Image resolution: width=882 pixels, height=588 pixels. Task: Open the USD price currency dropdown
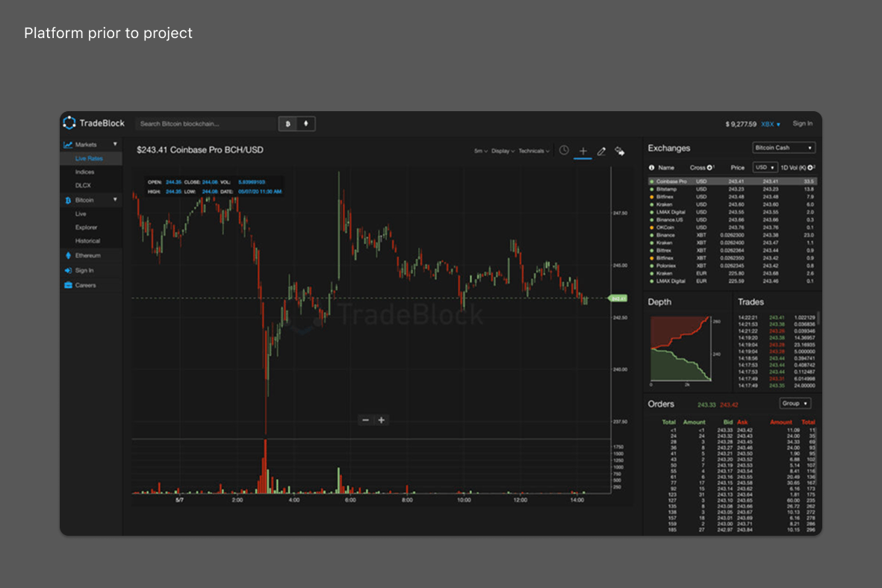point(765,167)
